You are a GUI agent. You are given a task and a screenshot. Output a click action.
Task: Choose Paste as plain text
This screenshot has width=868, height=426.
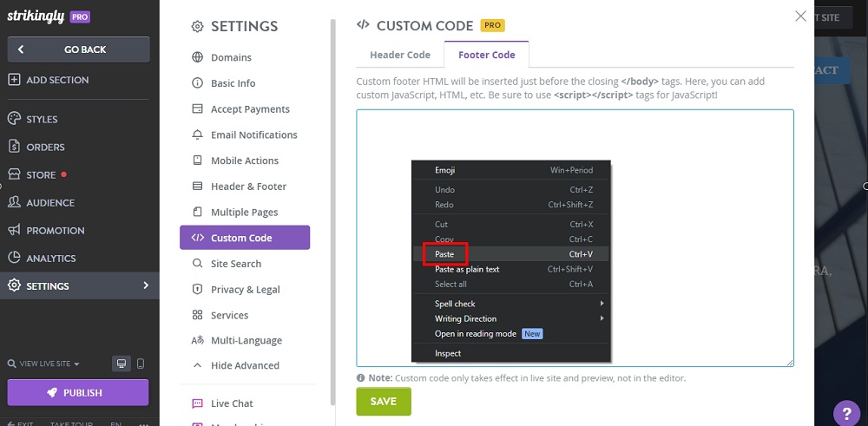pyautogui.click(x=510, y=269)
